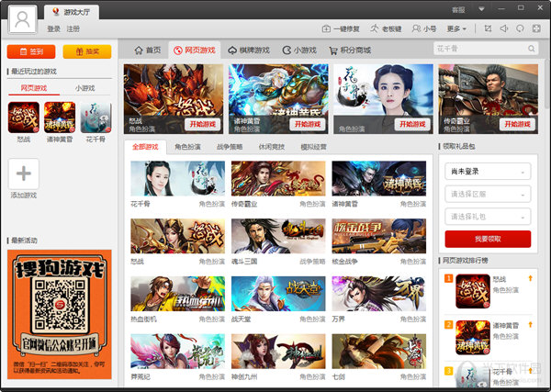Start game on the 怒战 banner
This screenshot has width=551, height=392.
tap(202, 124)
